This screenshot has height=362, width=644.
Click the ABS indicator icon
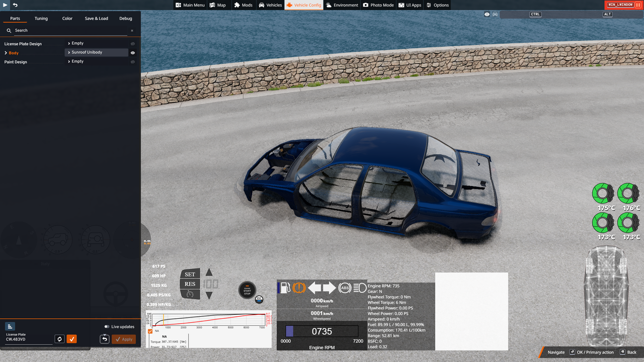pos(345,288)
